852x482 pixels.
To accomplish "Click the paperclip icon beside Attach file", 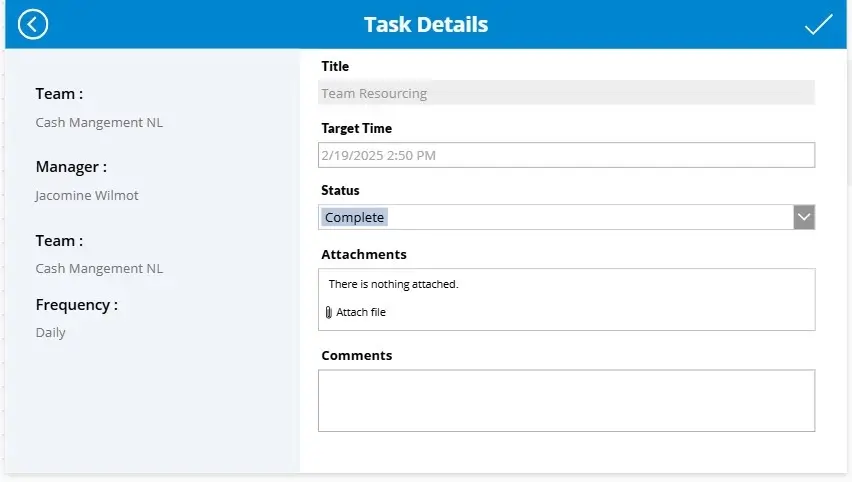I will coord(328,312).
